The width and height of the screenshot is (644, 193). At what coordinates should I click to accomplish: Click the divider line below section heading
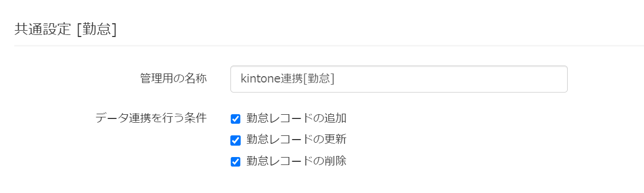pos(329,46)
